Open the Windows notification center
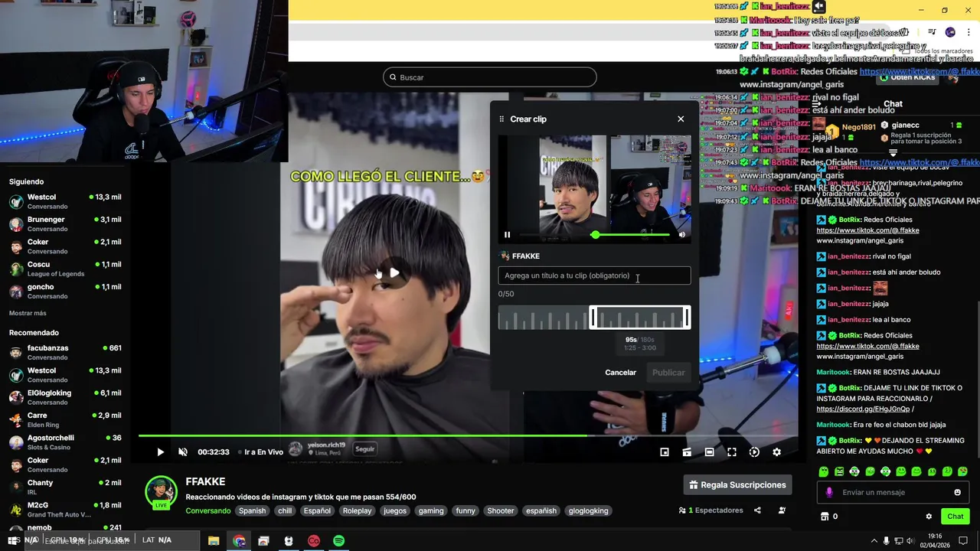 (x=963, y=541)
